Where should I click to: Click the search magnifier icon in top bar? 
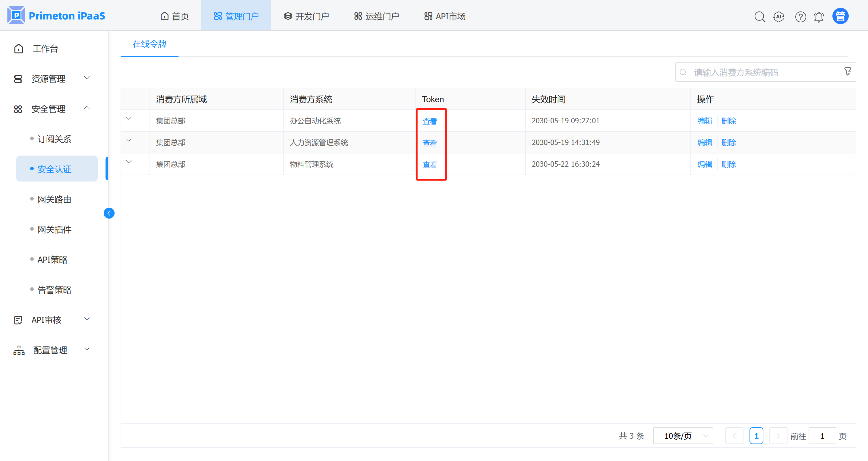tap(759, 17)
